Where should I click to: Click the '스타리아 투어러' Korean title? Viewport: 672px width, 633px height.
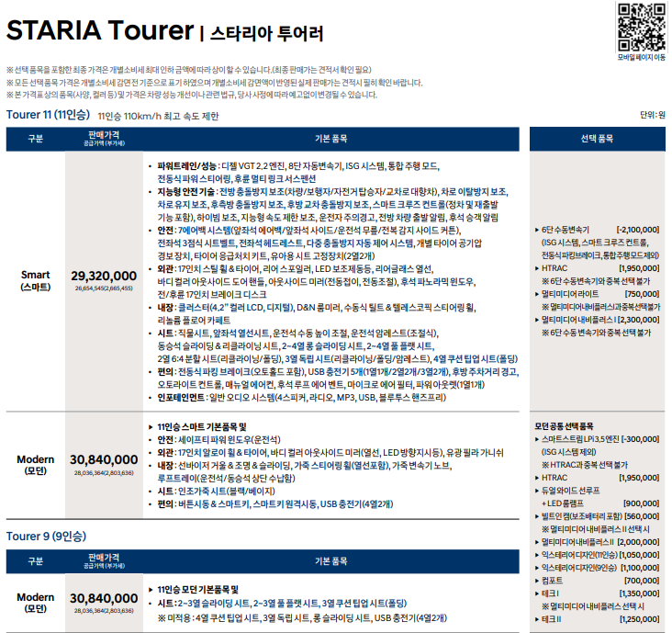266,33
